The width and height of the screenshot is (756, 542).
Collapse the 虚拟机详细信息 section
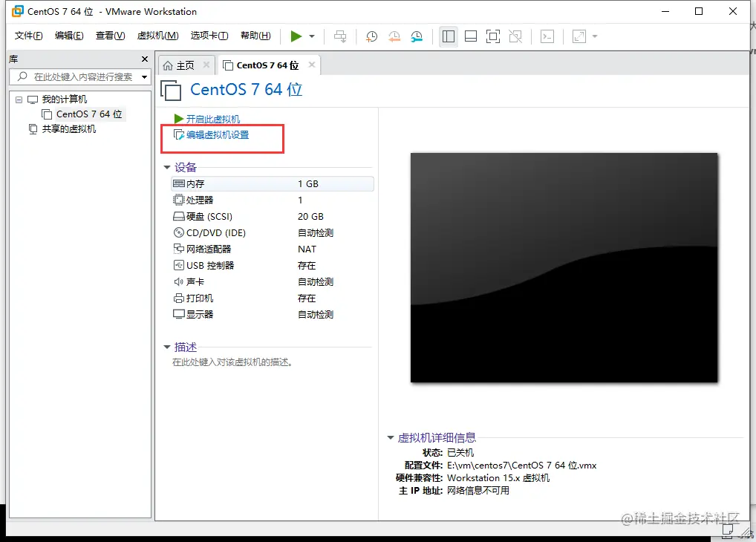(x=391, y=438)
